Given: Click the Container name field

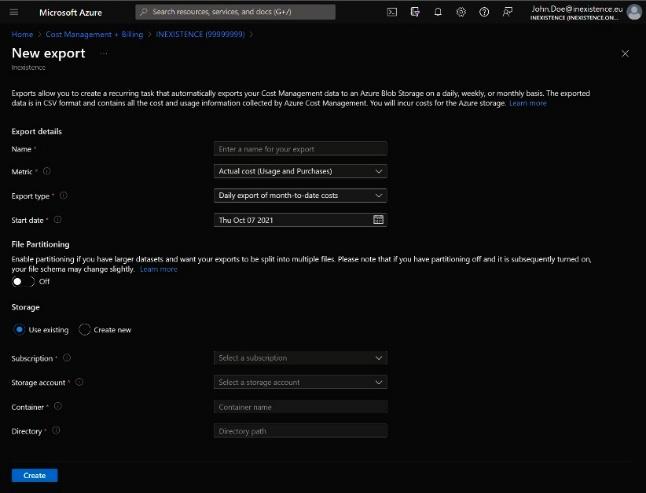Looking at the screenshot, I should [300, 407].
